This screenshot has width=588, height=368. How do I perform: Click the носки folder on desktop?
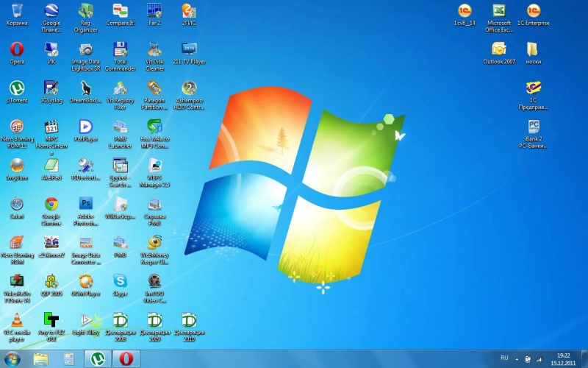click(533, 49)
